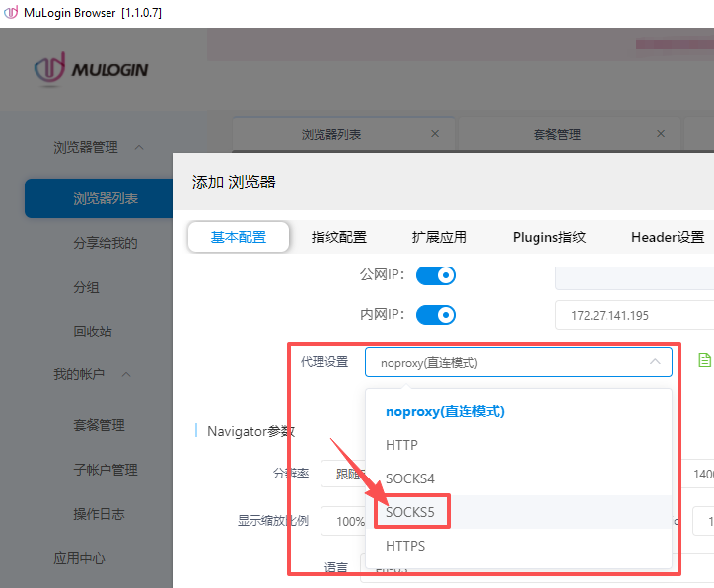Close the 套餐管理 tab with its X
Viewport: 714px width, 588px height.
pos(661,133)
